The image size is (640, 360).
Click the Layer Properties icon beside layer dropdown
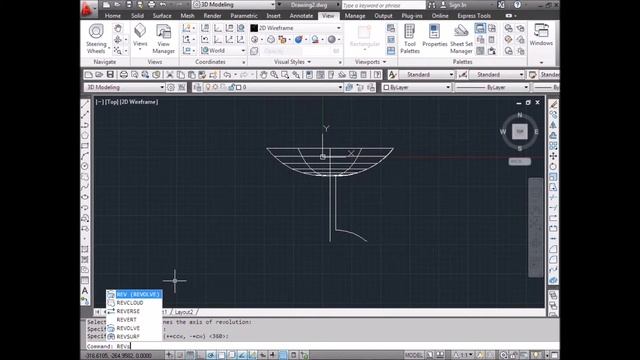click(198, 87)
